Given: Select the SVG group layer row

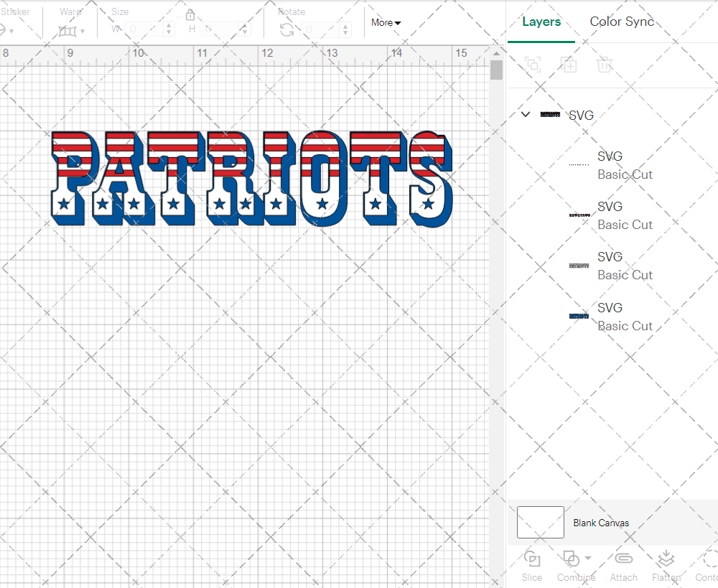Looking at the screenshot, I should tap(612, 115).
